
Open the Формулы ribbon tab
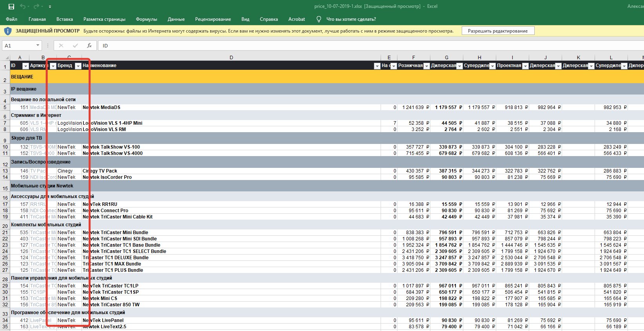(x=146, y=19)
